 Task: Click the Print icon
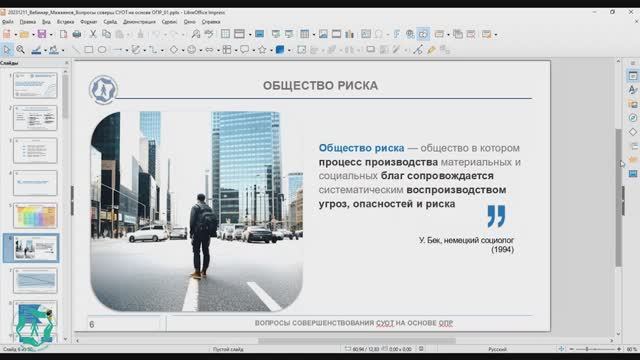tap(76, 34)
